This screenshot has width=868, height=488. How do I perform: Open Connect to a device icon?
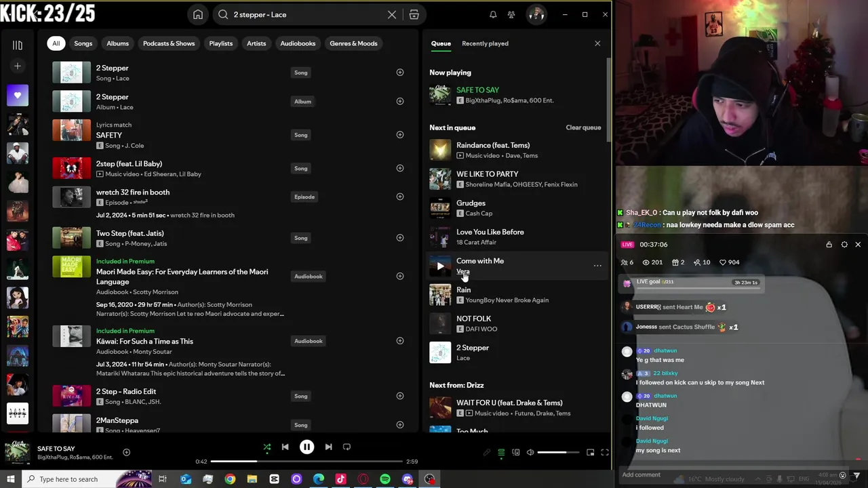(x=516, y=453)
